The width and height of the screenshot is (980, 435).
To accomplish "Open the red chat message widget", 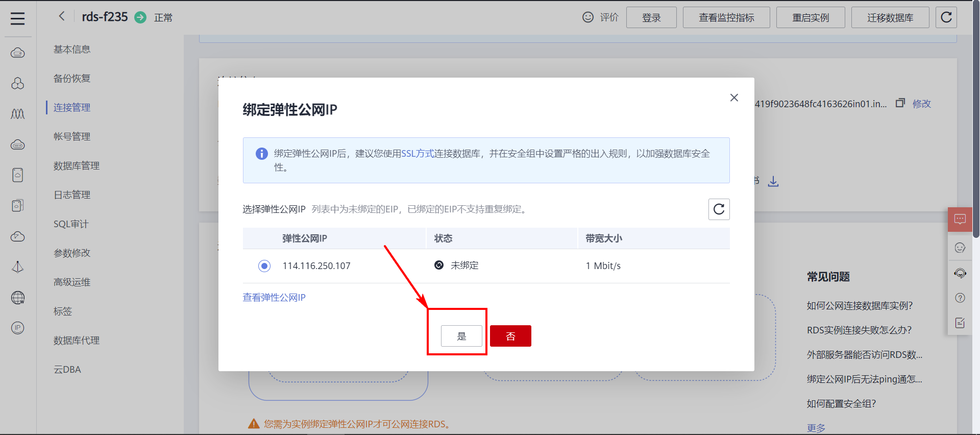I will point(960,220).
